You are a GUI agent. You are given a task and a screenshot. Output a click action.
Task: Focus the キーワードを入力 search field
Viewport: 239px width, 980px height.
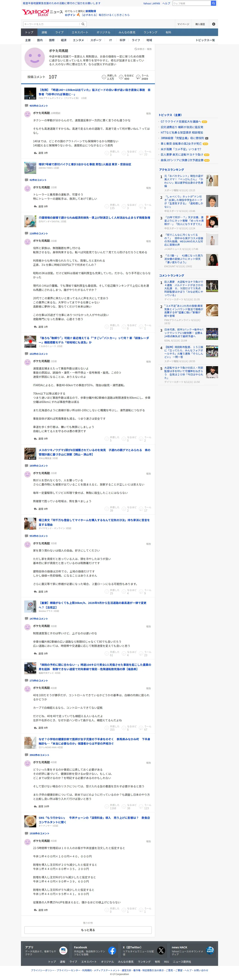pyautogui.click(x=51, y=24)
